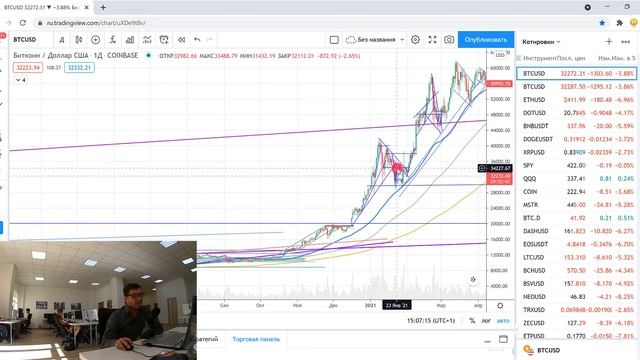Redo the chart action

tap(209, 40)
